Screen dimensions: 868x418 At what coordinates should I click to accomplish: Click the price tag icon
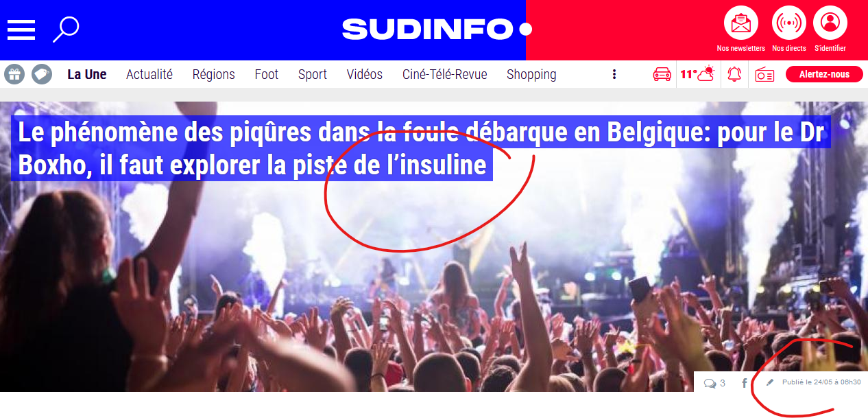[42, 74]
